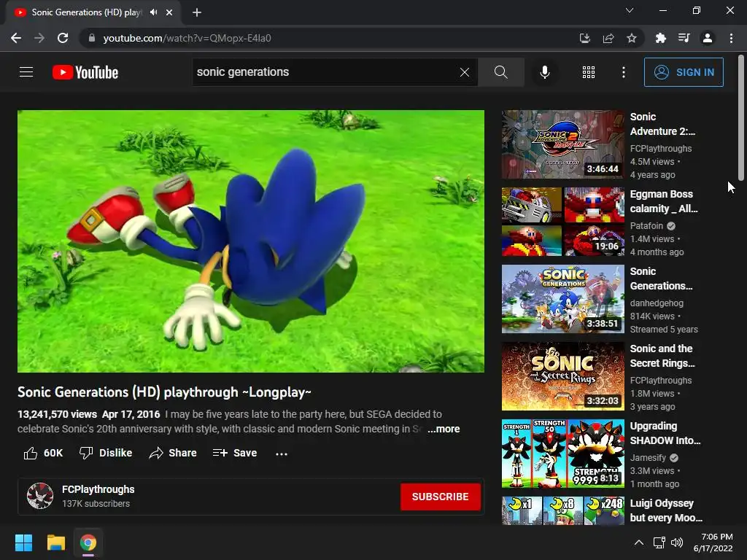The height and width of the screenshot is (560, 747).
Task: Click Chrome icon in taskbar
Action: pos(88,542)
